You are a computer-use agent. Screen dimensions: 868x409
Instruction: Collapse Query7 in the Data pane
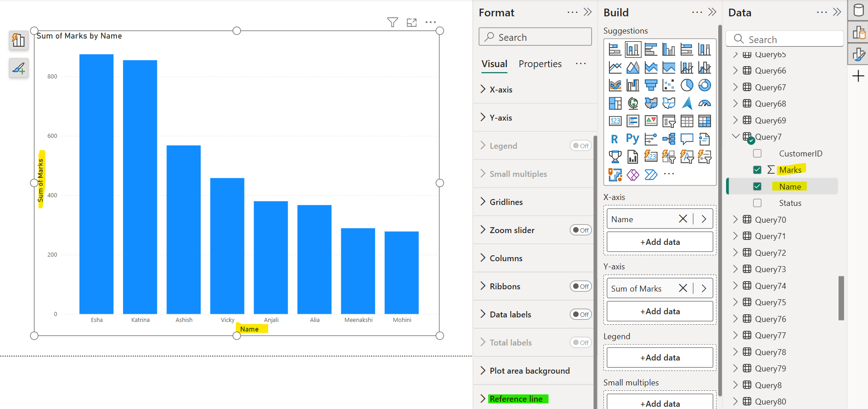pos(736,136)
